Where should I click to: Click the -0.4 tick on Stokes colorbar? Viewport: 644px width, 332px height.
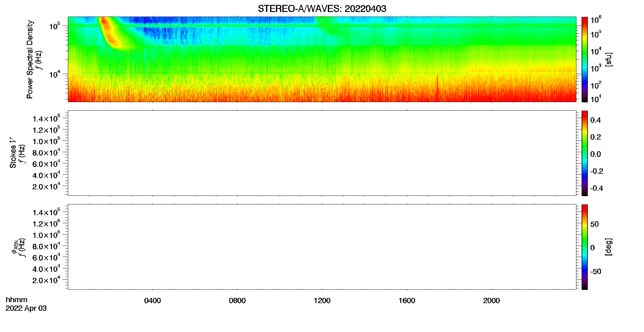click(x=597, y=188)
